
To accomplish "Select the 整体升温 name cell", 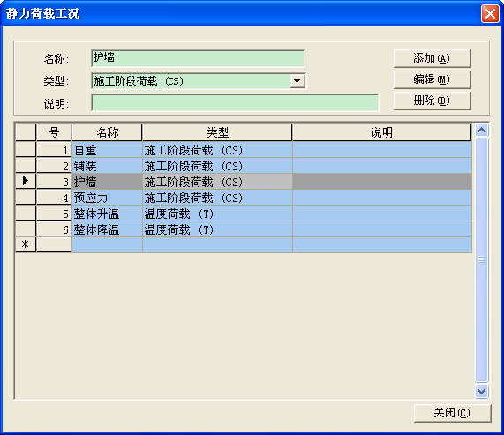I will tap(107, 214).
